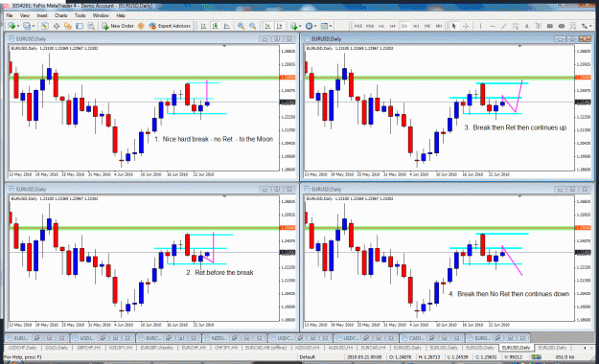Switch to the H4 timeframe
Viewport: 599px width, 364px height.
(x=392, y=26)
